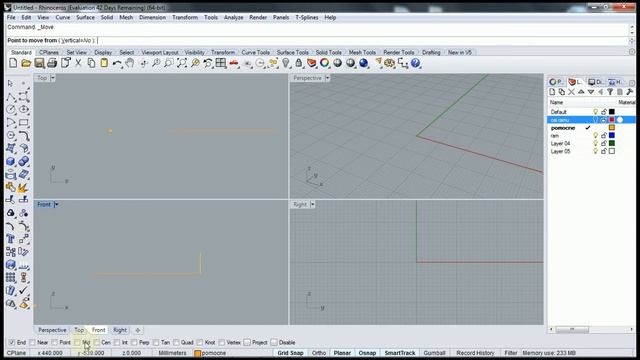The image size is (640, 360).
Task: Select the Polyline tool in left sidebar
Action: [11, 96]
